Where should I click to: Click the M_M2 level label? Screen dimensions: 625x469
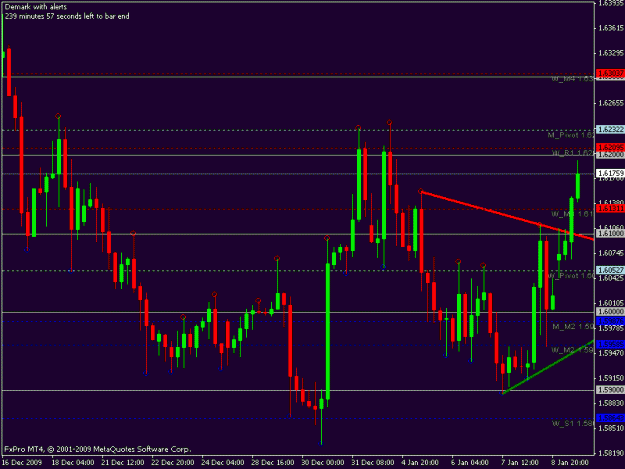(x=573, y=327)
